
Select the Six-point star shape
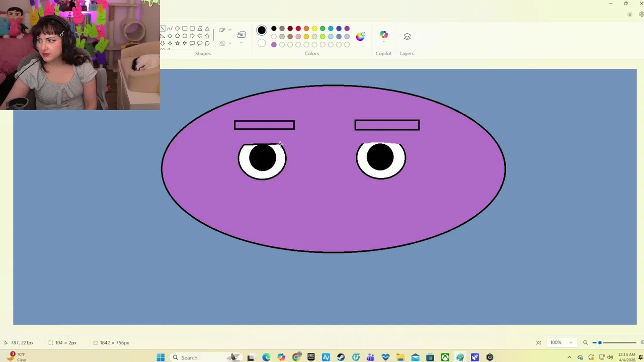(x=185, y=43)
